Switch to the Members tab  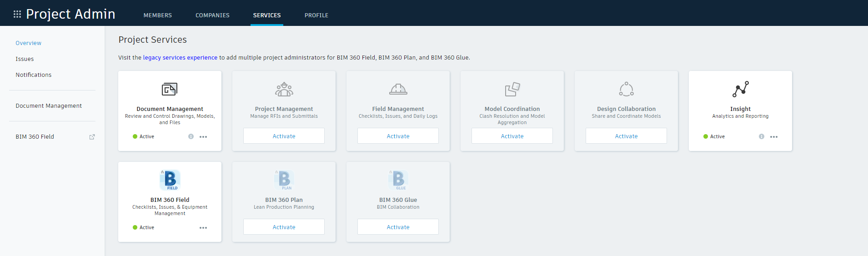click(x=158, y=15)
